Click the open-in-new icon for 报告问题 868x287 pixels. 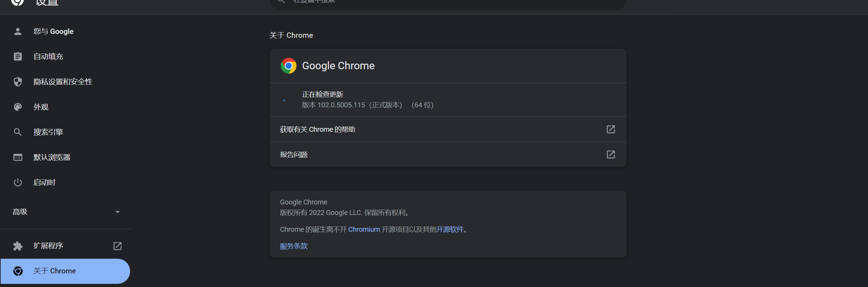pyautogui.click(x=611, y=155)
